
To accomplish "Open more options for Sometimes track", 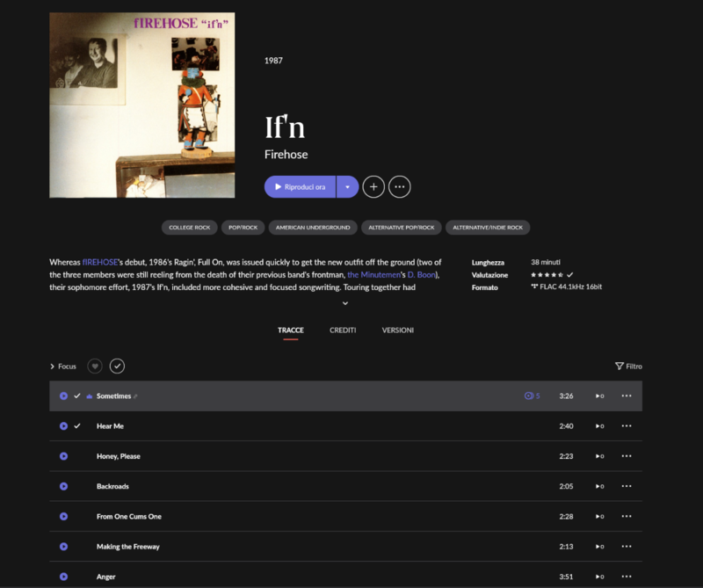I will click(627, 396).
